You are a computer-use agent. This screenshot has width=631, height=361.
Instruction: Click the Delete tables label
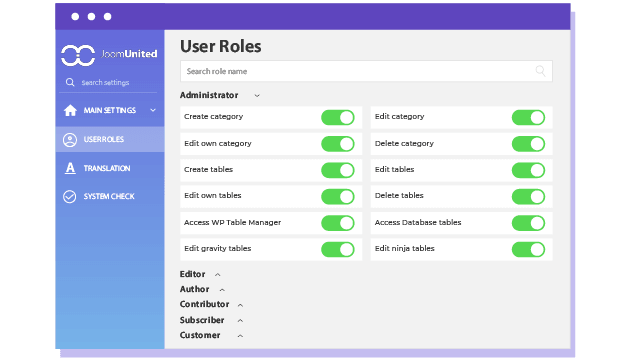point(399,196)
